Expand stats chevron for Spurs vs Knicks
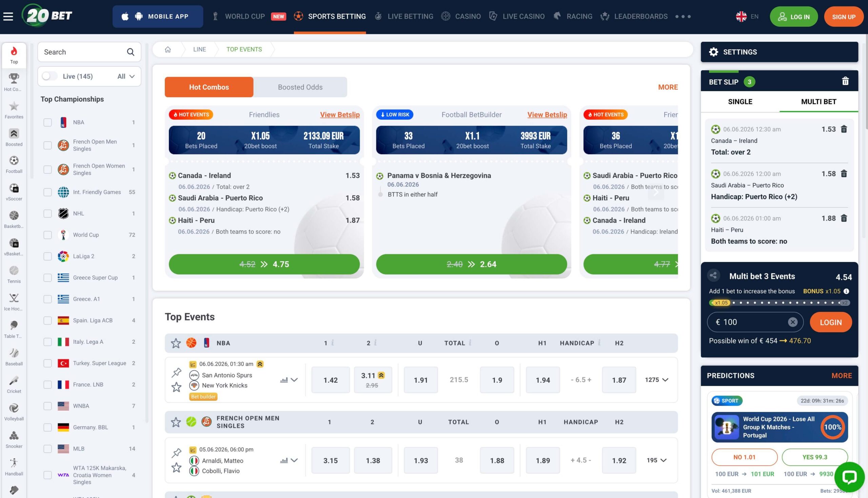 [x=294, y=380]
